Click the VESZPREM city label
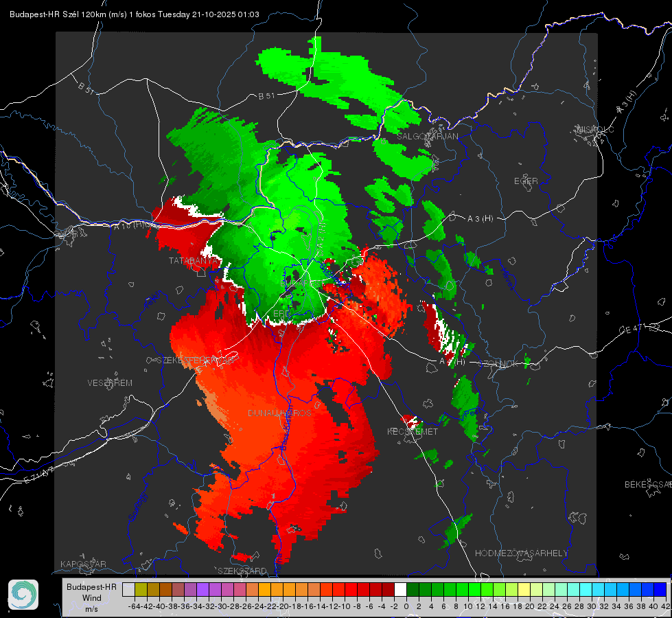Viewport: 672px width, 618px height. click(110, 382)
